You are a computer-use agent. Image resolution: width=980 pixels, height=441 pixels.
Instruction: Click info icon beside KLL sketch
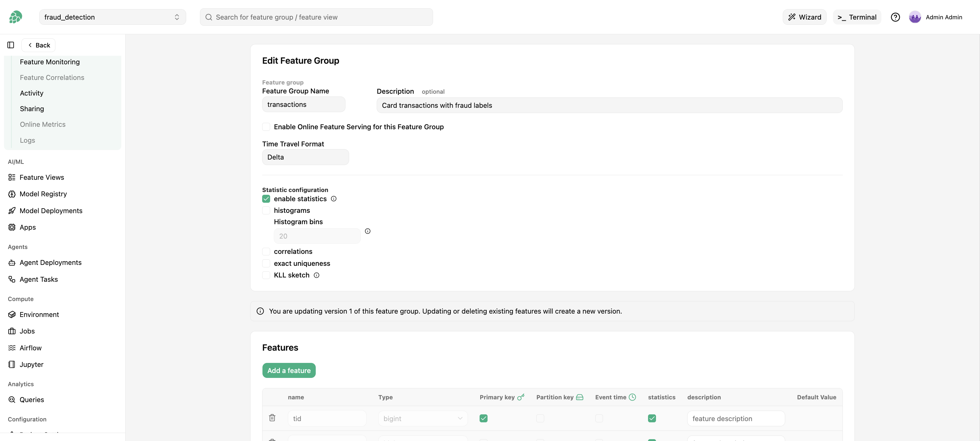coord(317,275)
